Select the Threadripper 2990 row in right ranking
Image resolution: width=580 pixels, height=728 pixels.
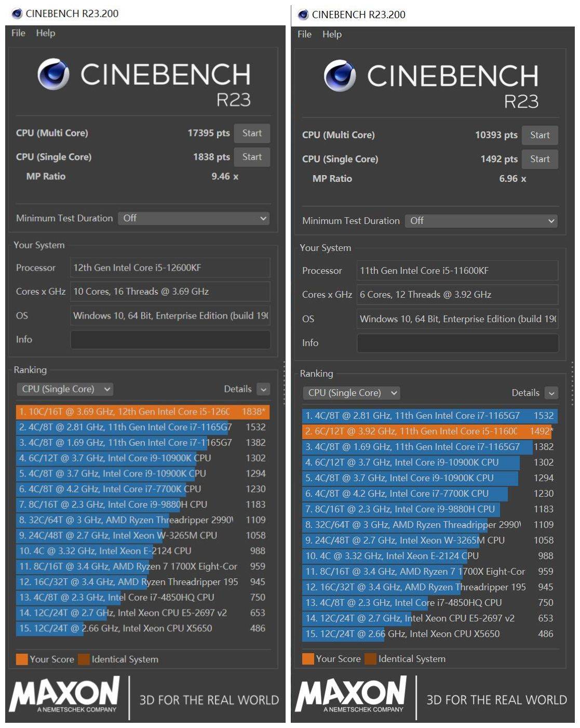pyautogui.click(x=430, y=525)
